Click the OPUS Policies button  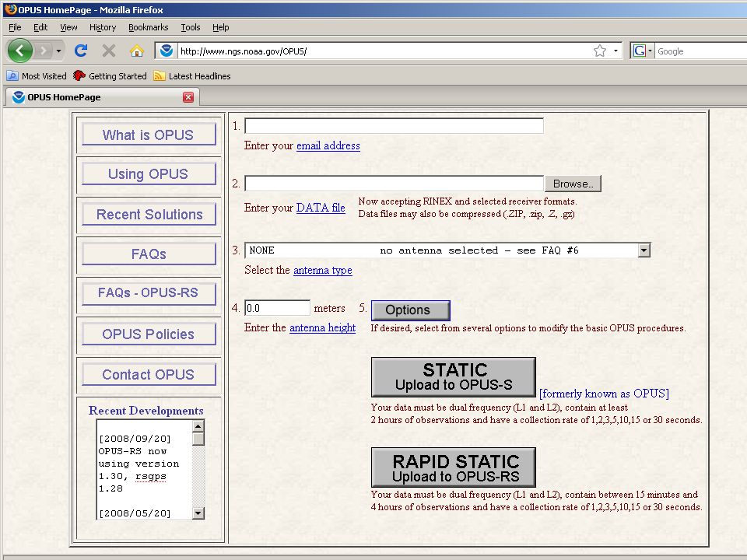tap(149, 334)
